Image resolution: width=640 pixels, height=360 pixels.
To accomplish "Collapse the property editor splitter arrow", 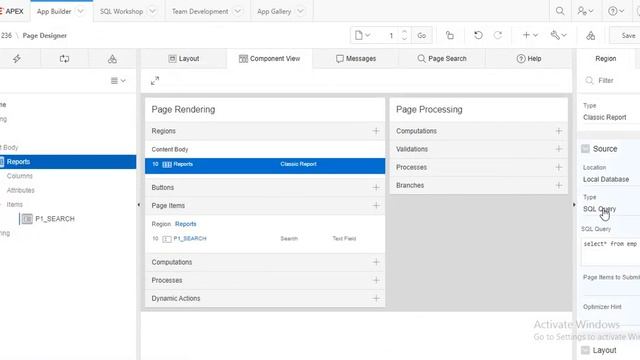I will tap(574, 204).
